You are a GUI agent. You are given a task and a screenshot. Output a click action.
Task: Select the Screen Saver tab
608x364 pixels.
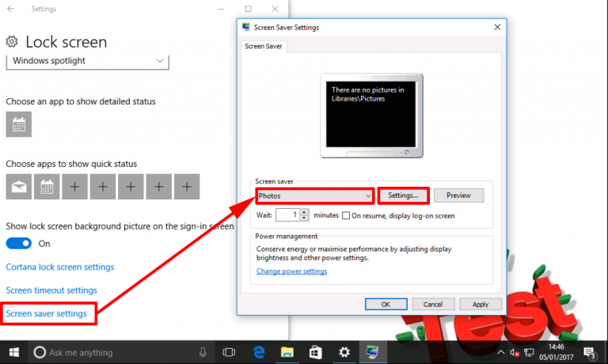[x=264, y=46]
